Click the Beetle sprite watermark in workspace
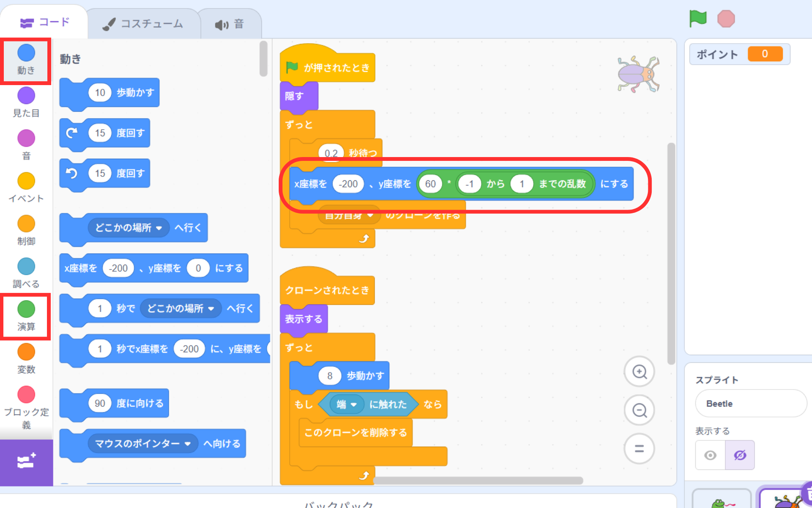Viewport: 812px width, 508px height. coord(639,74)
